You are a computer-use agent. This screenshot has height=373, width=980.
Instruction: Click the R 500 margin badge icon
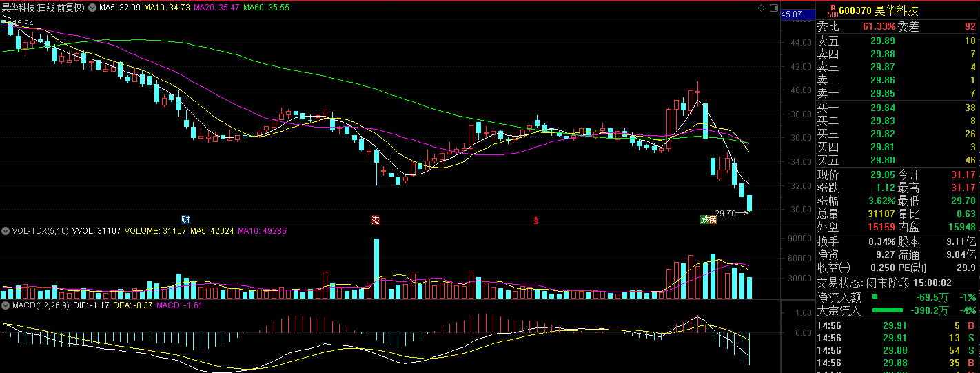pos(833,11)
